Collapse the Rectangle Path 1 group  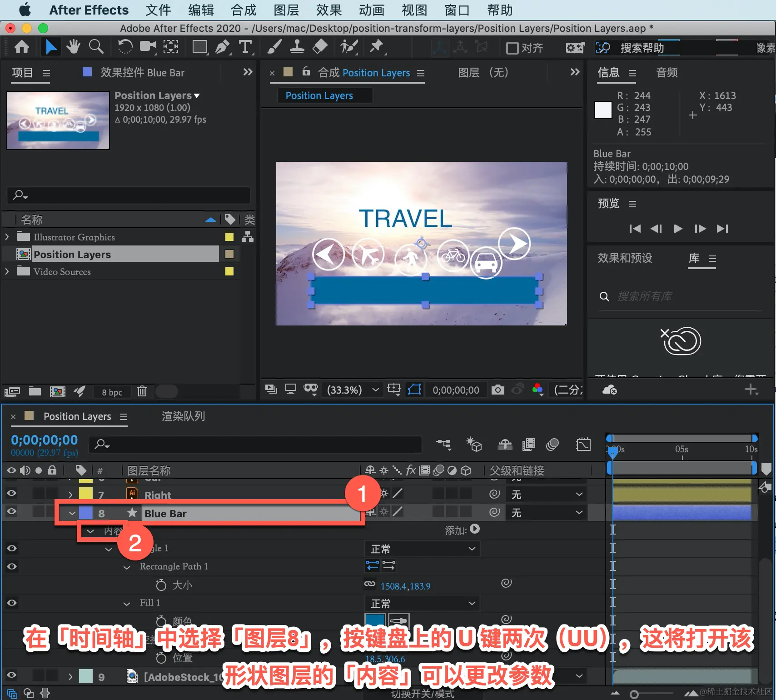point(127,567)
